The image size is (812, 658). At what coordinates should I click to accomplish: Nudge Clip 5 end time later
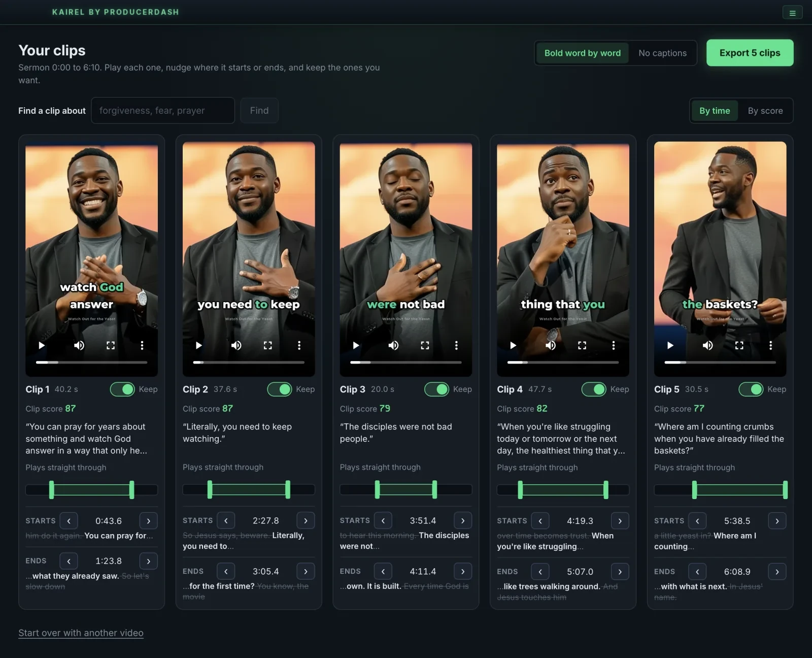(777, 572)
